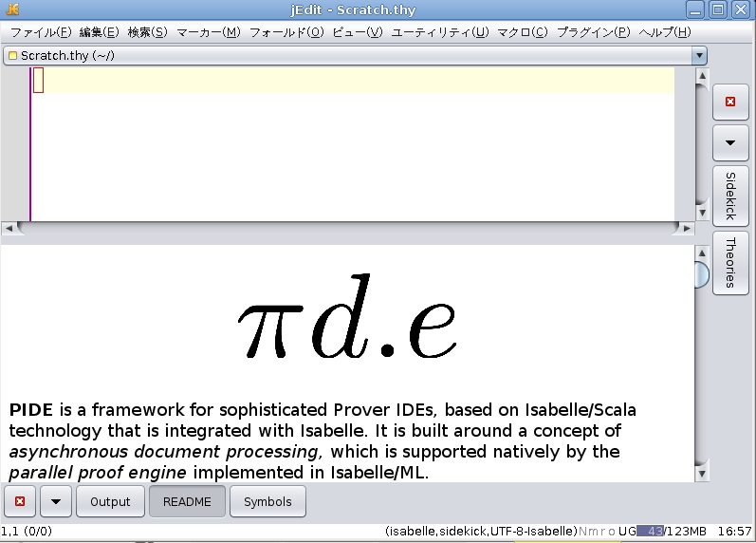The image size is (756, 543).
Task: Open the フォールド(O) menu
Action: point(286,32)
